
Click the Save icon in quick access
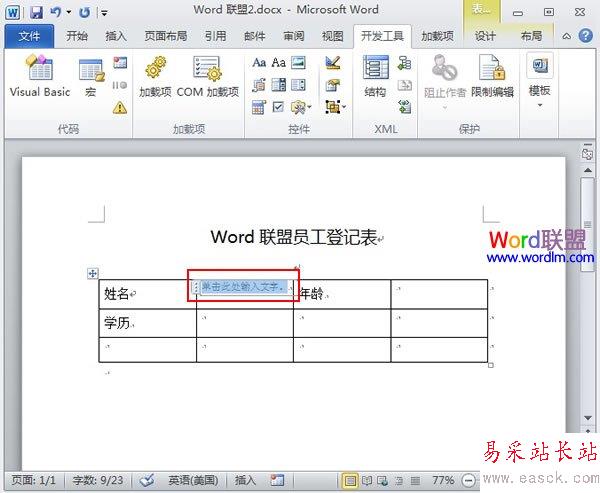(36, 13)
